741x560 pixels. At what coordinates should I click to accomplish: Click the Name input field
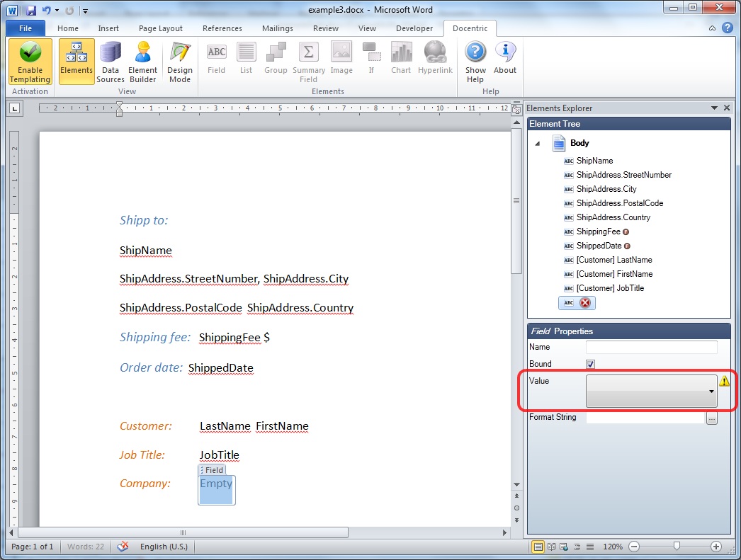[651, 347]
